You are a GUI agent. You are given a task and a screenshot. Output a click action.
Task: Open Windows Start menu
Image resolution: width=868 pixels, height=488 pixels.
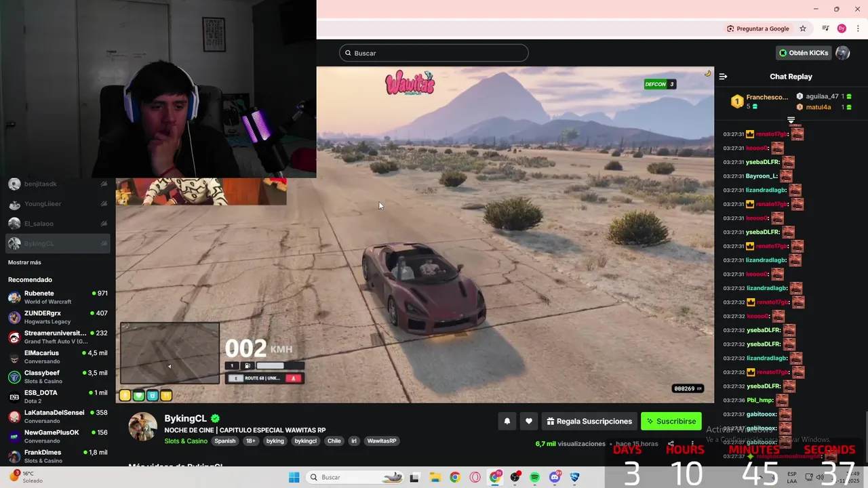pos(294,477)
